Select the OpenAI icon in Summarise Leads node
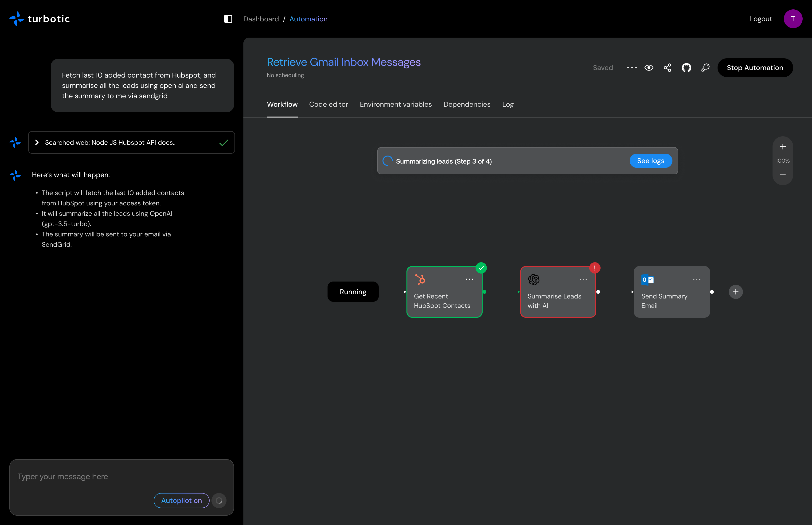Viewport: 812px width, 525px height. coord(534,280)
